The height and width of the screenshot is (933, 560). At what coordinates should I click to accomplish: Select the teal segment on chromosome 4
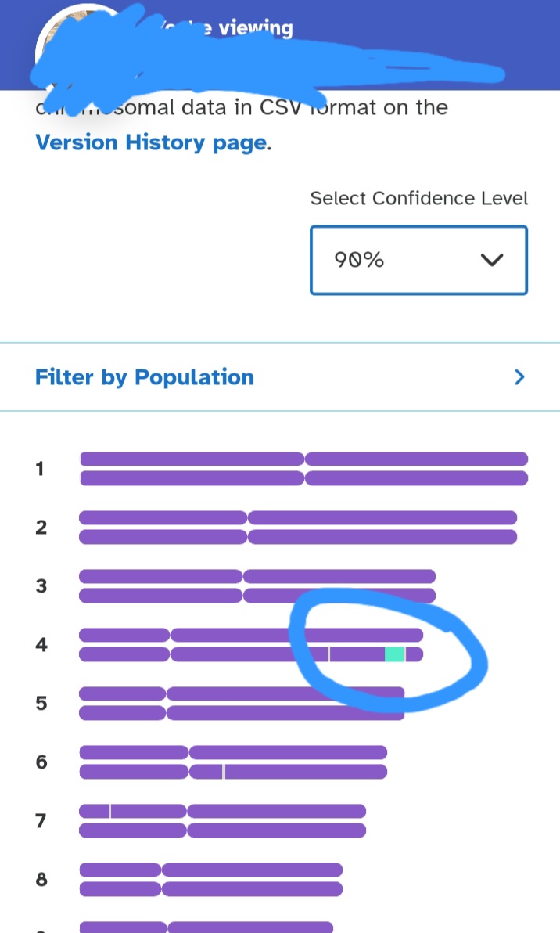point(394,654)
